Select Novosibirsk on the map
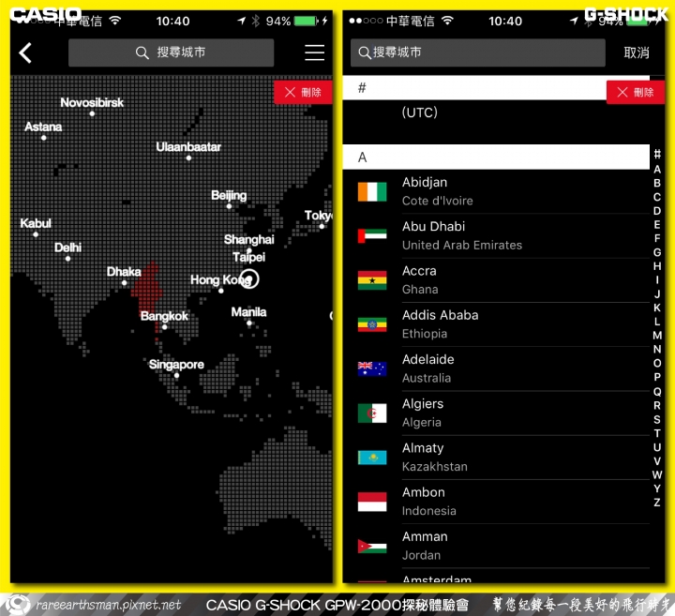Screen dimensions: 675x616 click(92, 106)
